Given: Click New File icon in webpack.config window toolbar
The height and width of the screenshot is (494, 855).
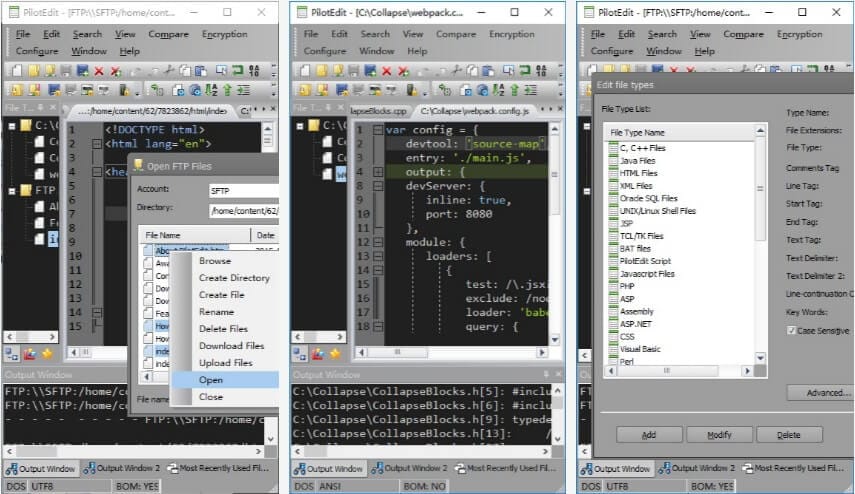Looking at the screenshot, I should point(304,71).
